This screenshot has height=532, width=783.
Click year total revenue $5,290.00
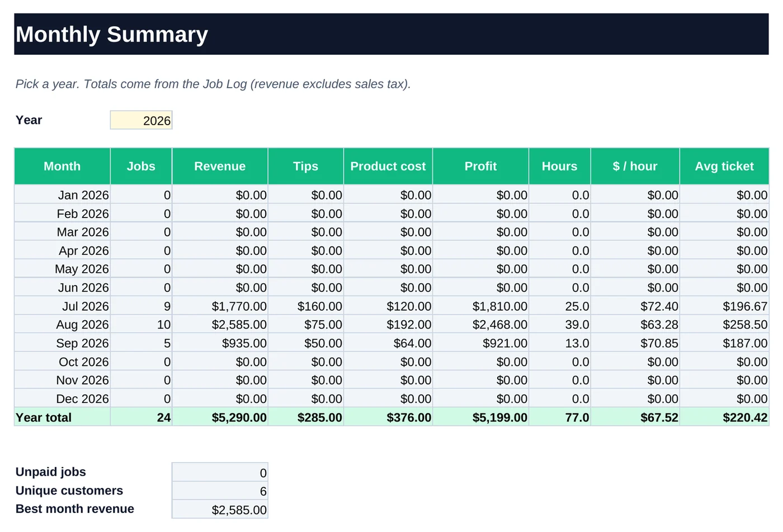click(x=220, y=417)
